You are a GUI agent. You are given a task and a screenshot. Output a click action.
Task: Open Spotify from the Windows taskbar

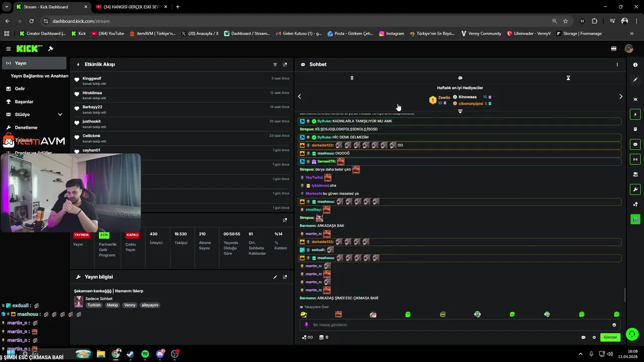(x=145, y=354)
